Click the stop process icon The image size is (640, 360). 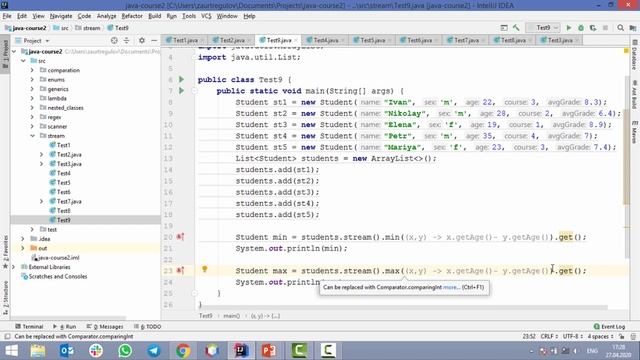[605, 28]
